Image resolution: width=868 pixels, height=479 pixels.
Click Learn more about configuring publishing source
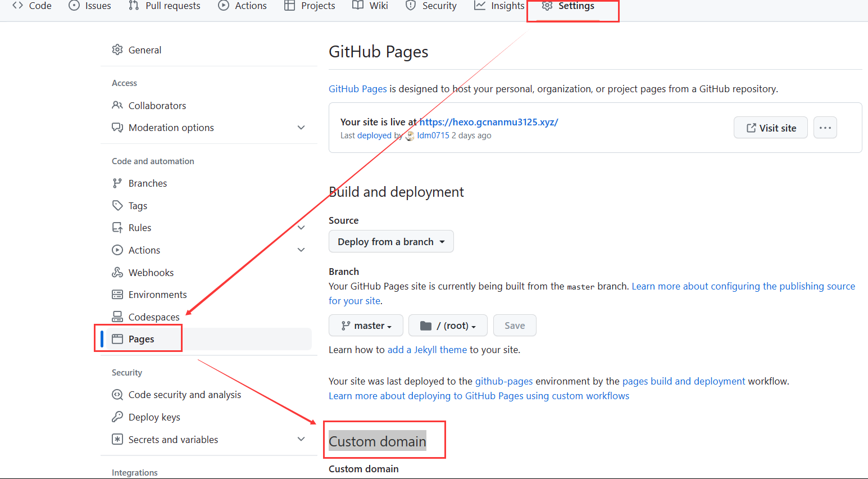point(743,286)
